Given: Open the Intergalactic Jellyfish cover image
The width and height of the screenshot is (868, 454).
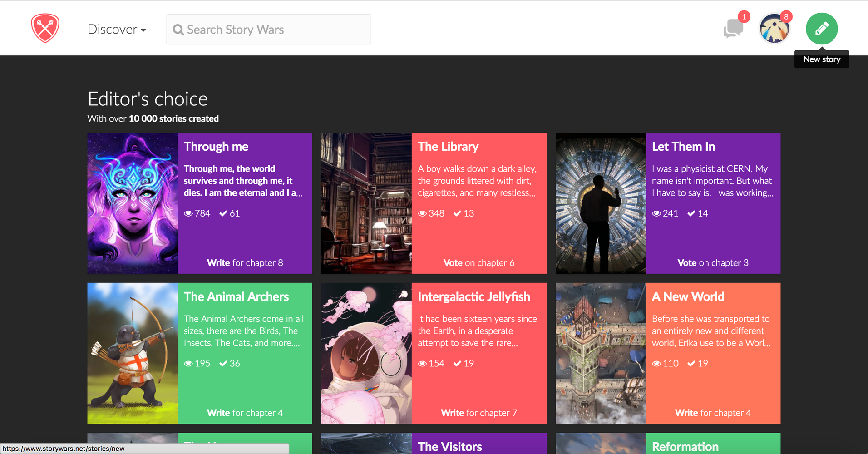Looking at the screenshot, I should 366,353.
